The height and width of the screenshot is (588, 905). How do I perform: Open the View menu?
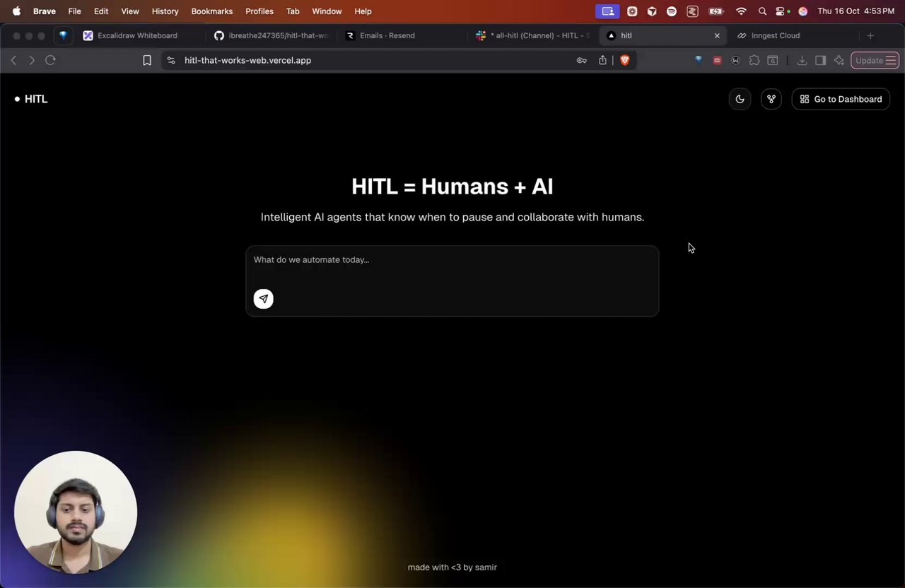click(x=130, y=11)
